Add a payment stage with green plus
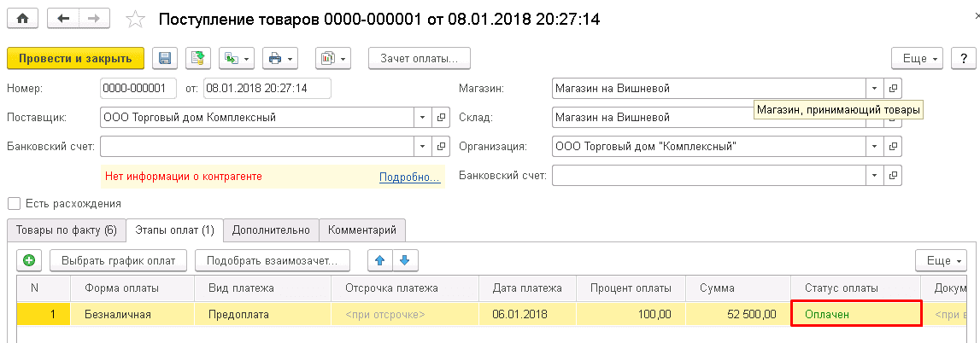This screenshot has width=980, height=343. (x=29, y=260)
